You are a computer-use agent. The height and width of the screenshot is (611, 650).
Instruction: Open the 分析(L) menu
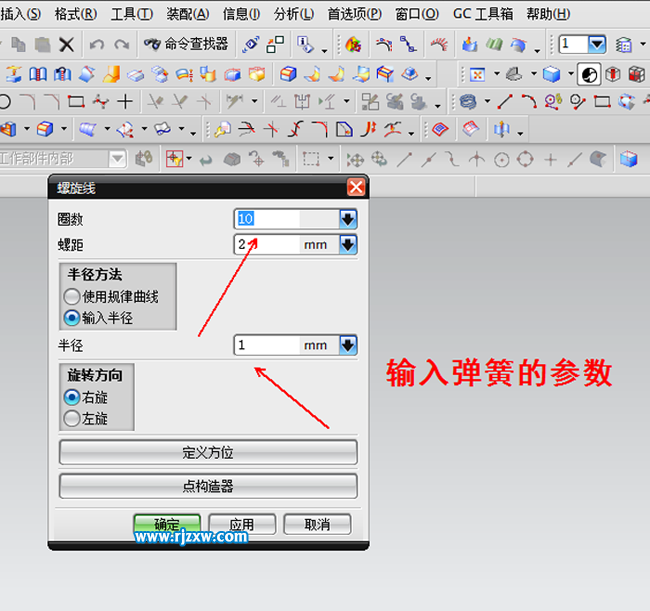tap(293, 14)
